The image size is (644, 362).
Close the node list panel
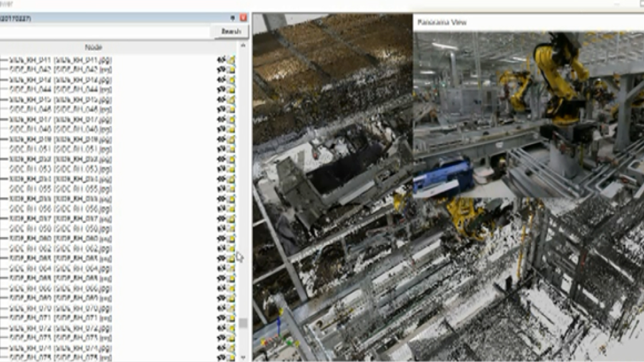point(243,19)
